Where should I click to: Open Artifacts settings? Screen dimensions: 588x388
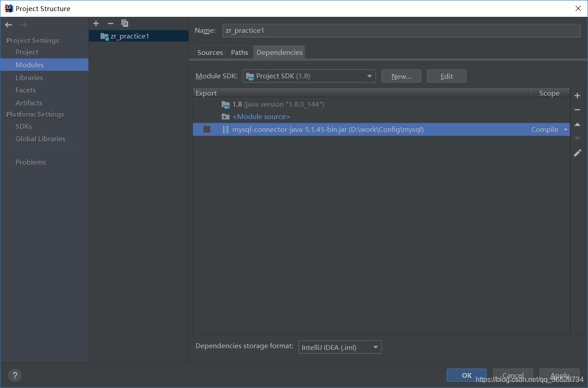pos(29,103)
